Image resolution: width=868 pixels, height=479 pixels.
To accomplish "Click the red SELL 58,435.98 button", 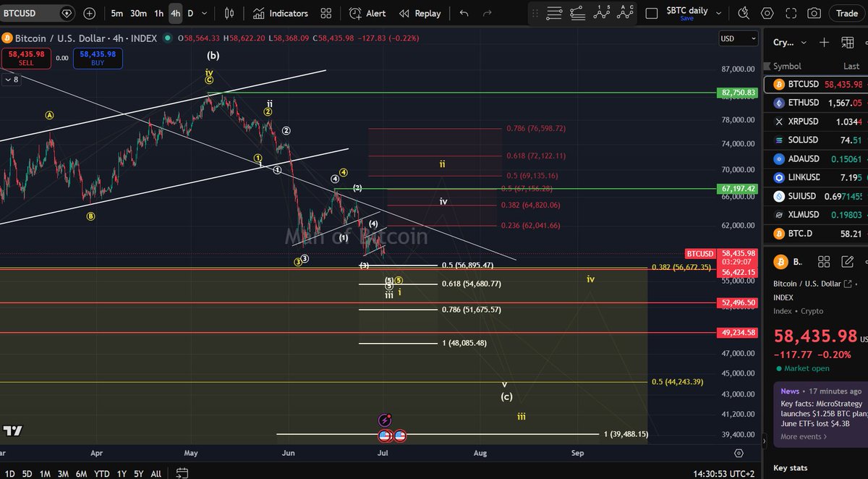I will pos(26,58).
